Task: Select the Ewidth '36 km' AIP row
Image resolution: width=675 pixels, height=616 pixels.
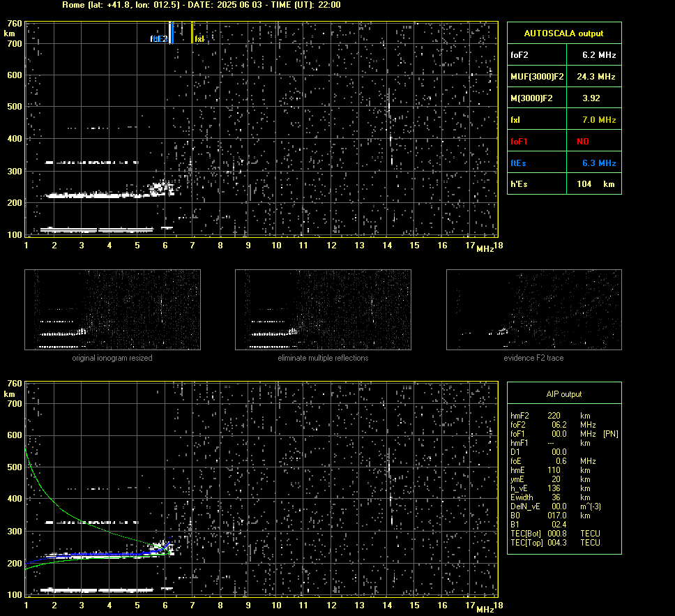Action: tap(551, 497)
